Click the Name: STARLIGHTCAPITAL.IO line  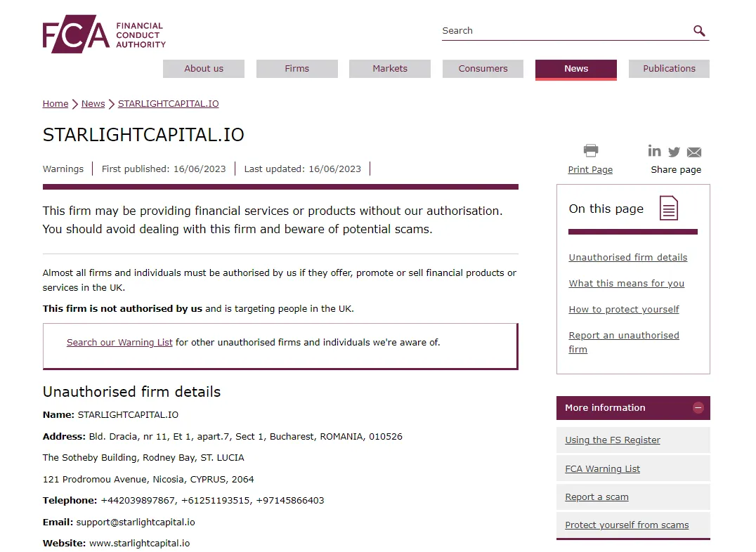click(x=110, y=414)
